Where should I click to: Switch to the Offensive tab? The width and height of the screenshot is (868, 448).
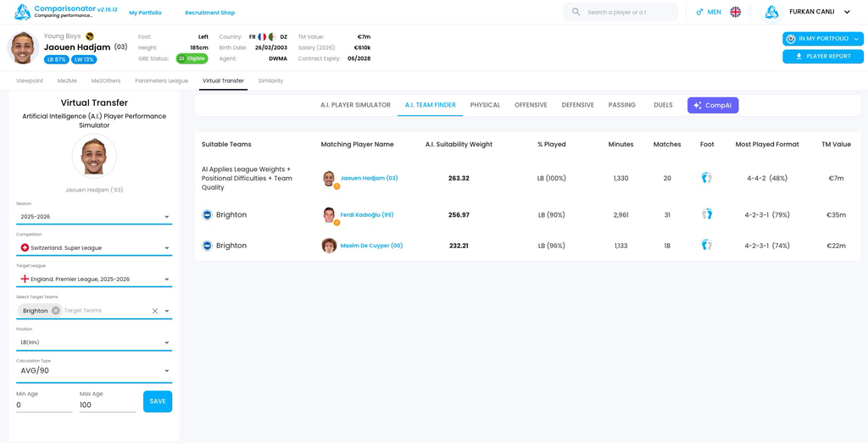coord(531,104)
